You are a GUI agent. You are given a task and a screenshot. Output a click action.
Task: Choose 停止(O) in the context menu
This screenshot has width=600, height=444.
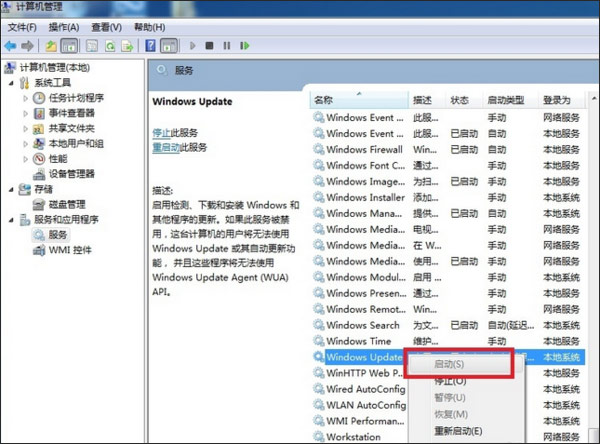[466, 381]
